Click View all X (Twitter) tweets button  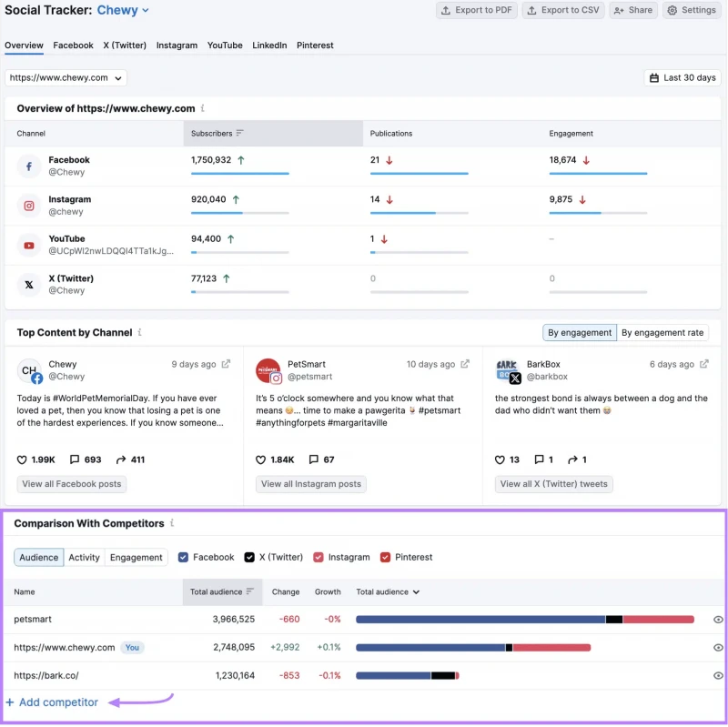(554, 484)
